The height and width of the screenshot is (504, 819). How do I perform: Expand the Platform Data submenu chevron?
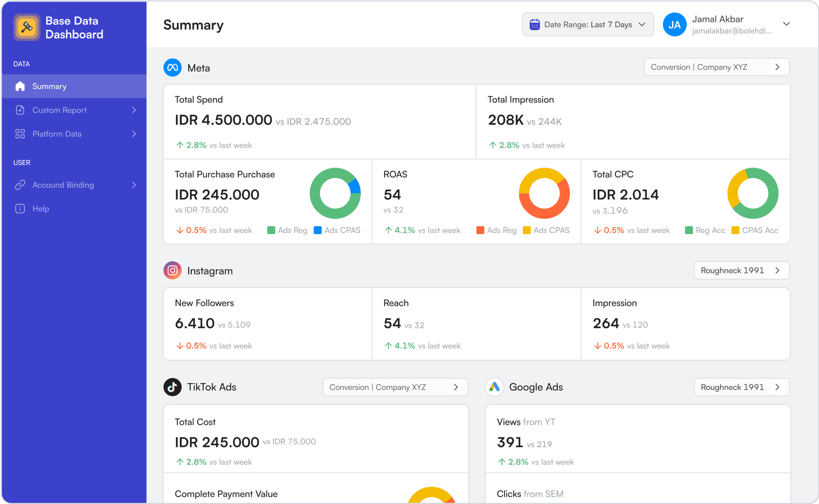[x=134, y=134]
